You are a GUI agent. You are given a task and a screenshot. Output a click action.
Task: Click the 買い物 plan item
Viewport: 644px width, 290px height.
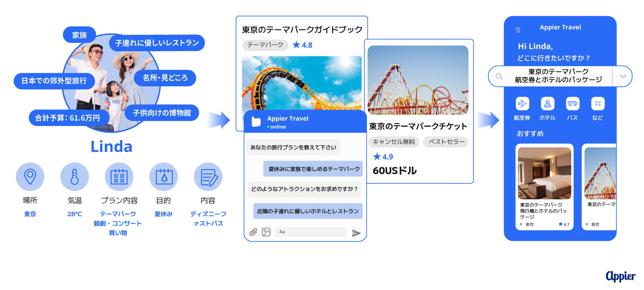click(118, 233)
